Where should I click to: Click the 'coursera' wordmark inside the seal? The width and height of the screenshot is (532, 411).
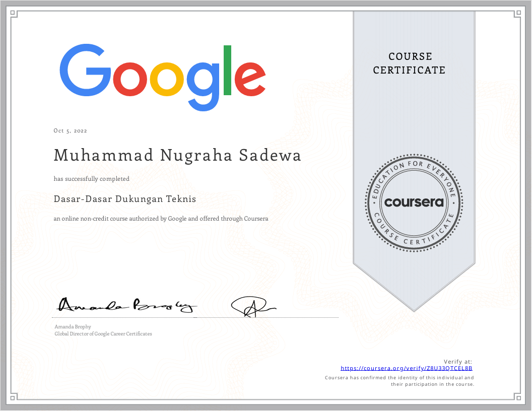[x=414, y=203]
